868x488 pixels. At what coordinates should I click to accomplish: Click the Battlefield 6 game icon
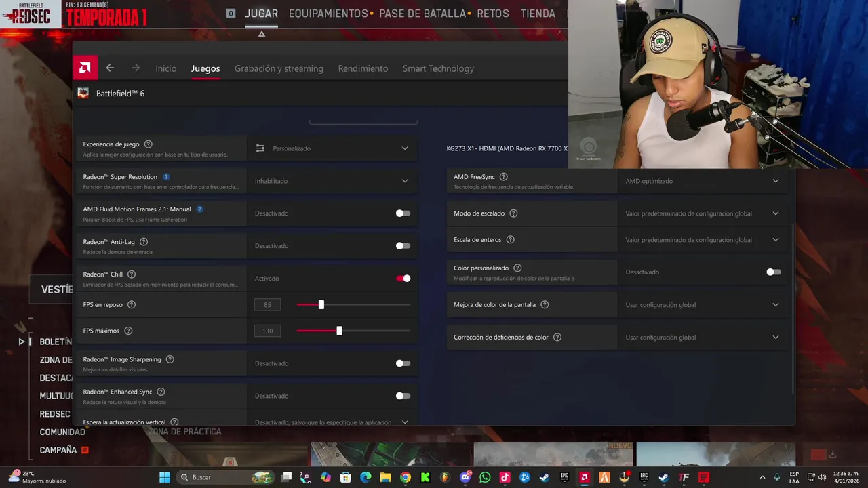click(x=83, y=94)
